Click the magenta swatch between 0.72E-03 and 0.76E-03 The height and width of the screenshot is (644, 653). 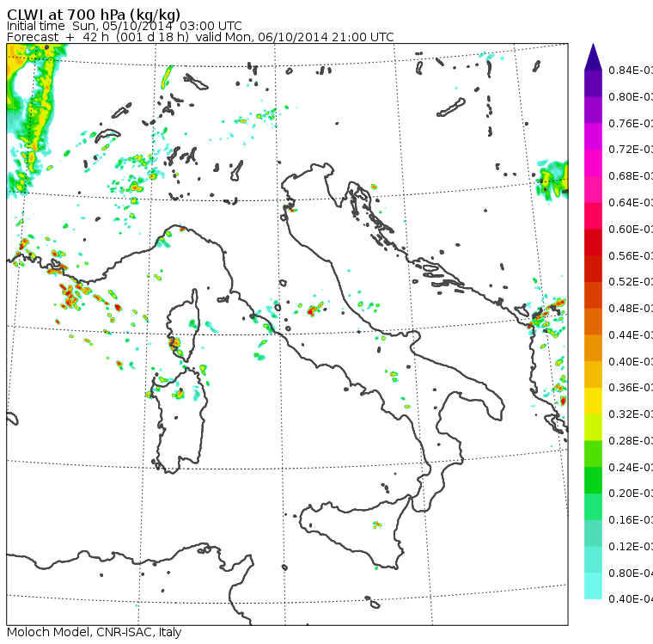tap(593, 137)
